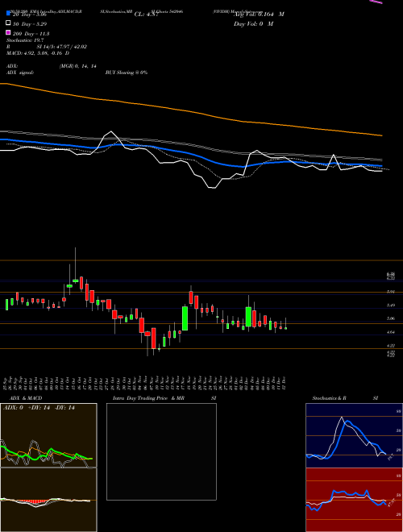Click the empty intraday trading price chart box
This screenshot has height=532, width=403.
point(161,451)
